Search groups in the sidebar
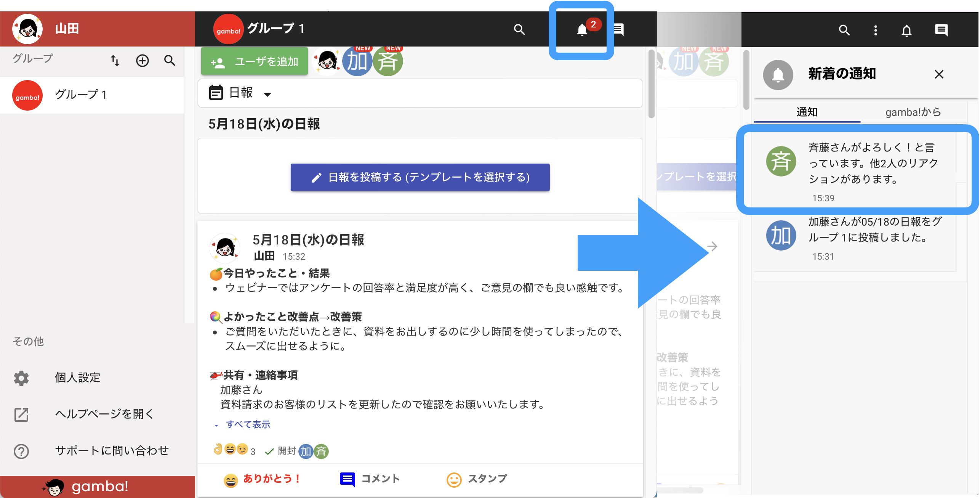Screen dimensions: 980x498 tap(170, 61)
